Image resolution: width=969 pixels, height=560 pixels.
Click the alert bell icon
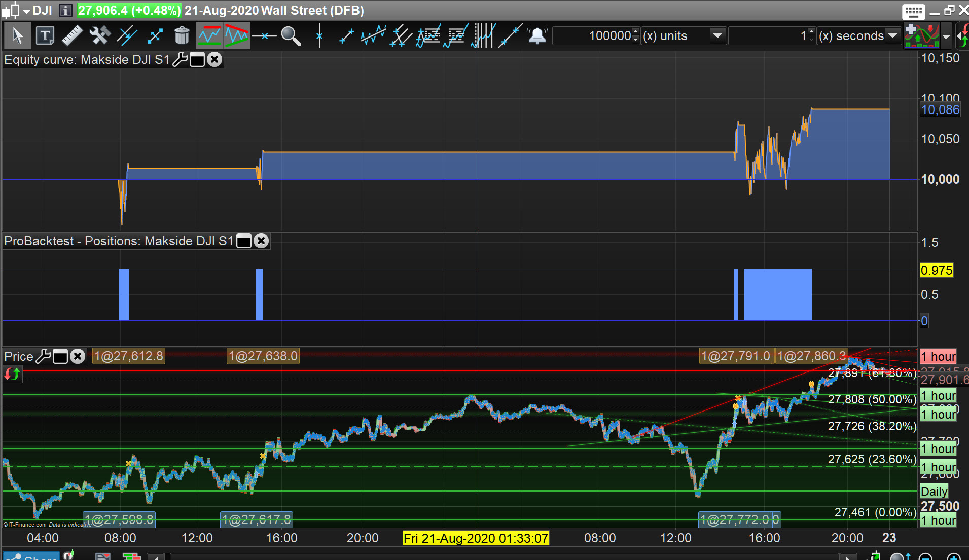tap(537, 36)
